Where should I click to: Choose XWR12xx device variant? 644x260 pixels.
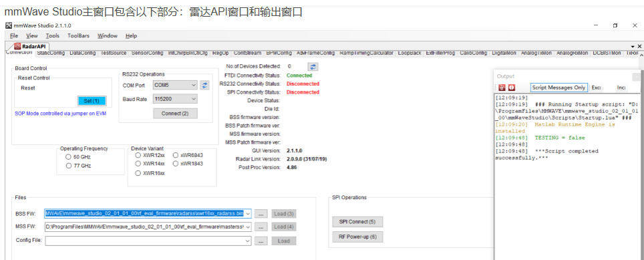138,155
